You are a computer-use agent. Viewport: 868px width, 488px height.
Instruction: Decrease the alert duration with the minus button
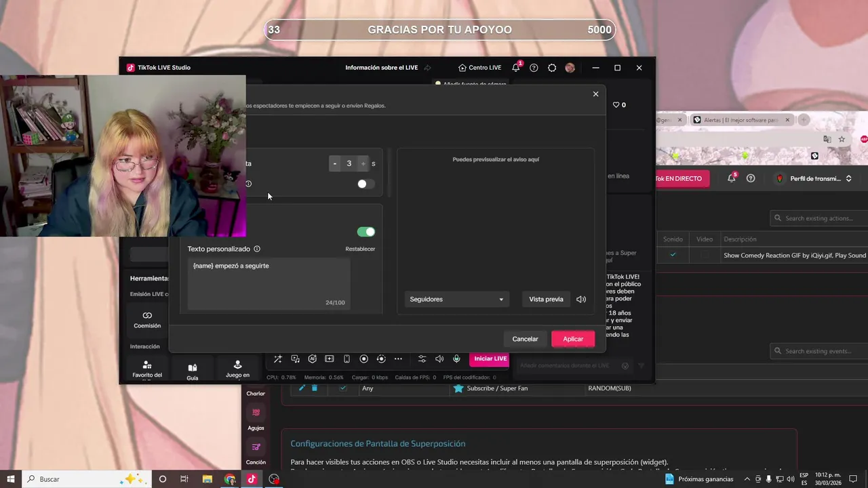point(335,163)
